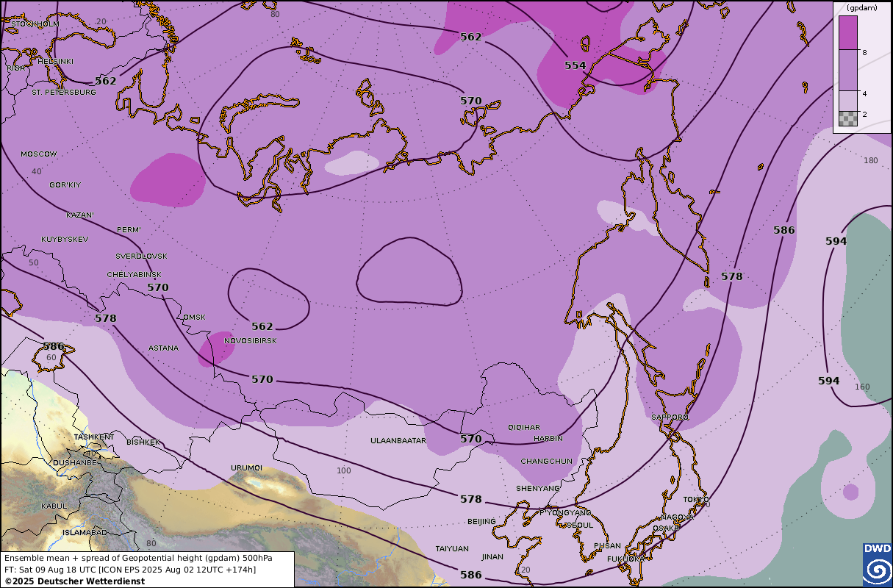Click the FT: Sat 09 Aug forecast time line
The height and width of the screenshot is (588, 893).
click(x=129, y=570)
